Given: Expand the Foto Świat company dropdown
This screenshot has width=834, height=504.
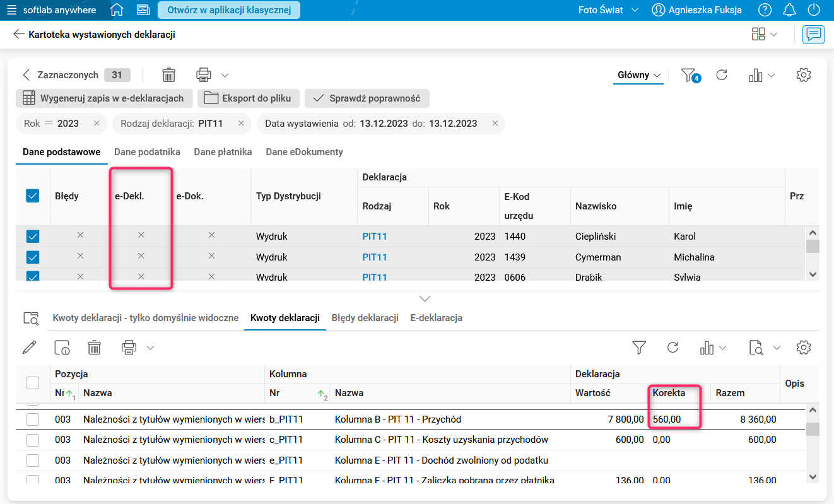Looking at the screenshot, I should (608, 10).
